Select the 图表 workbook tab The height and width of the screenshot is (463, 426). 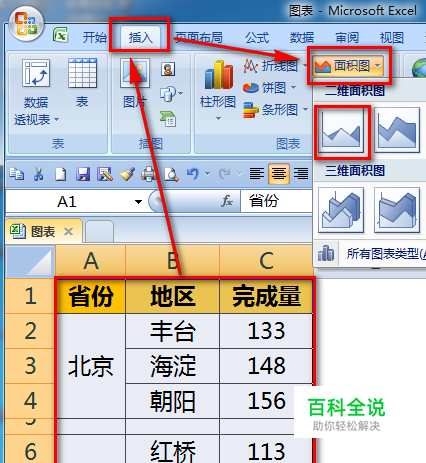click(x=43, y=231)
